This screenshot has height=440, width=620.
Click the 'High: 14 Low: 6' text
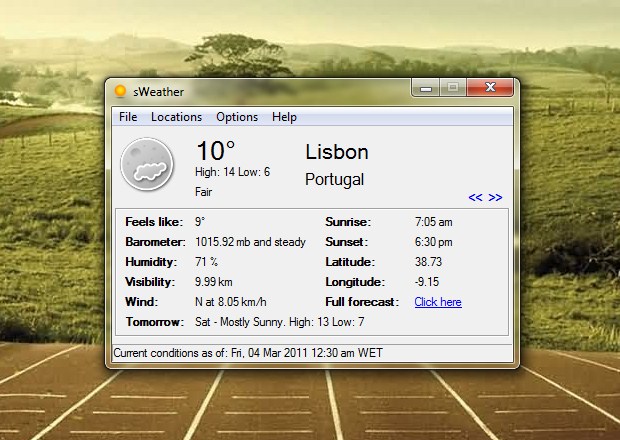232,172
